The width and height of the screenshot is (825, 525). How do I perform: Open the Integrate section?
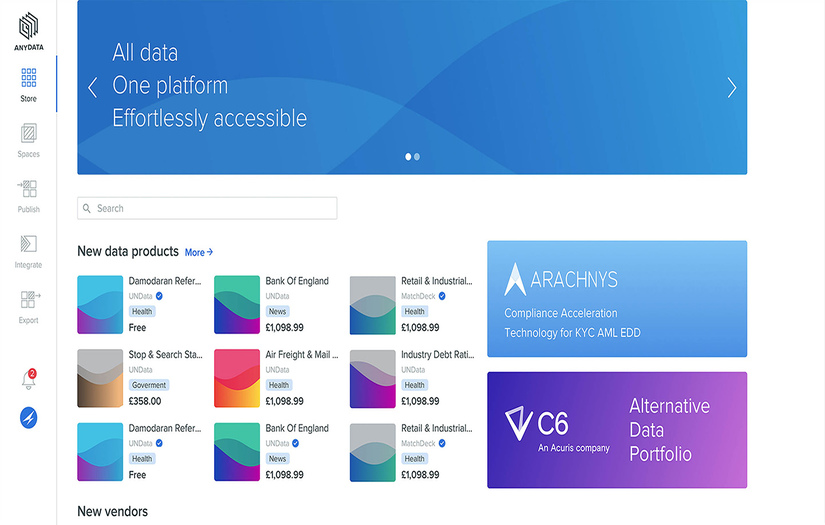click(28, 251)
